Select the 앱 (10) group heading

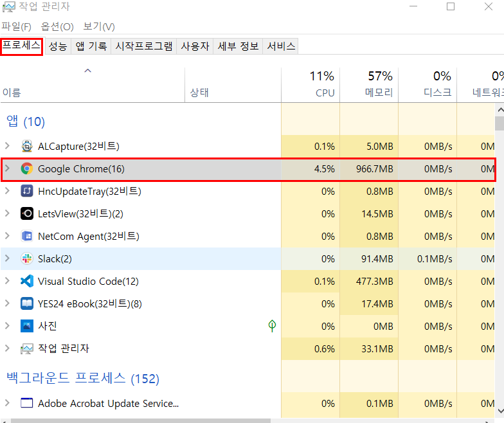[x=26, y=121]
